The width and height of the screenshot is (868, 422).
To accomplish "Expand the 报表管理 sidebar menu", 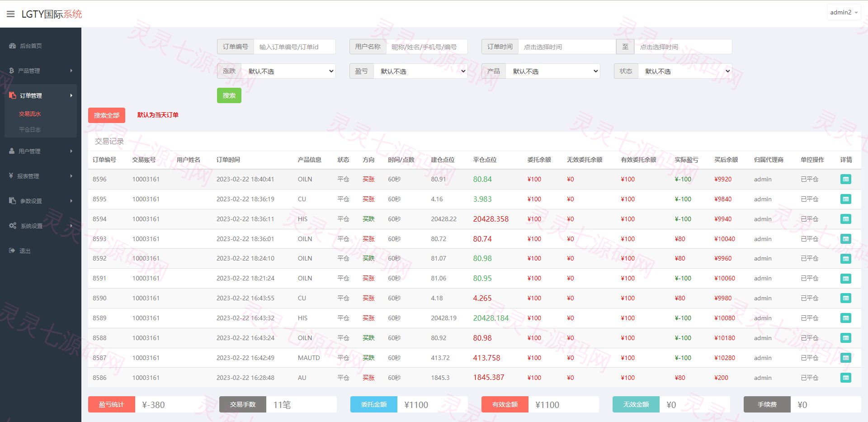I will coord(41,176).
